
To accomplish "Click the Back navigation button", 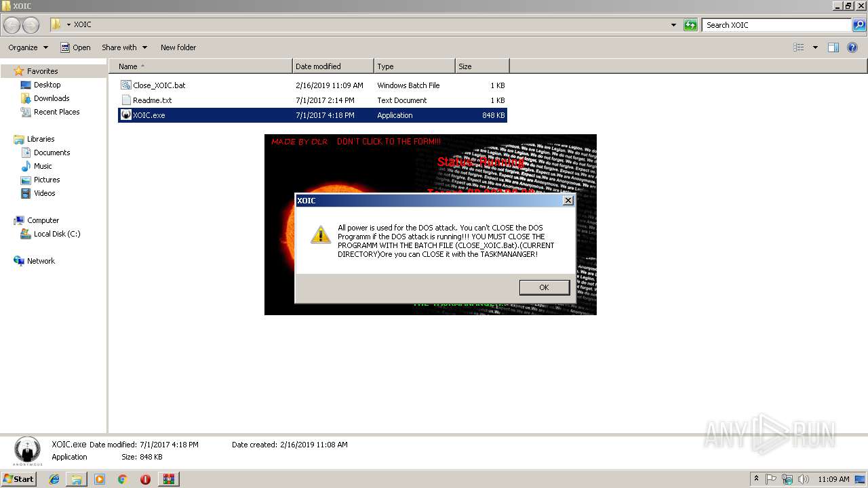I will pos(12,25).
